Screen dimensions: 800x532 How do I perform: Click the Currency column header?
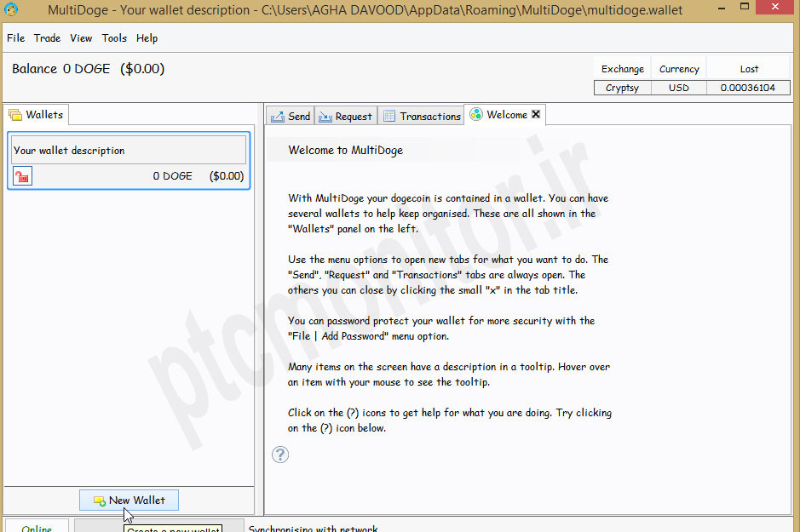[679, 69]
